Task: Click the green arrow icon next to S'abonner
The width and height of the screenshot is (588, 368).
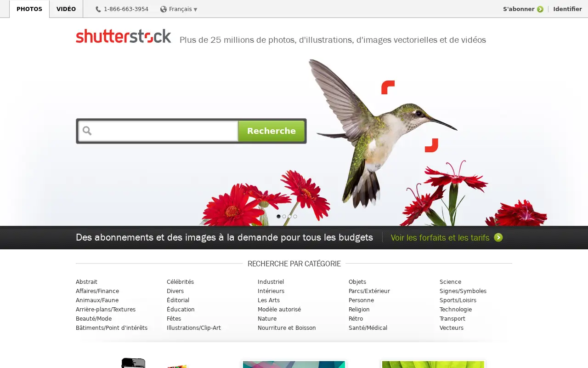Action: (x=540, y=9)
